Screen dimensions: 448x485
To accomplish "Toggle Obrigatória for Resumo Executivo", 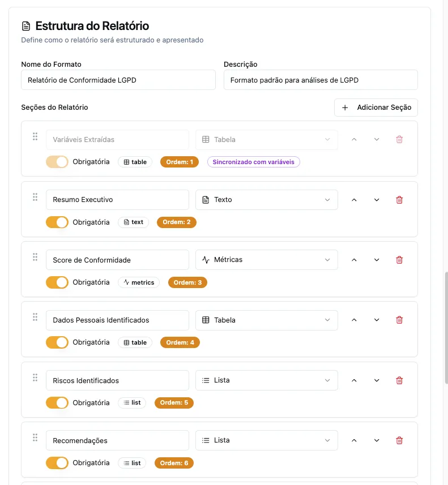I will coord(57,222).
